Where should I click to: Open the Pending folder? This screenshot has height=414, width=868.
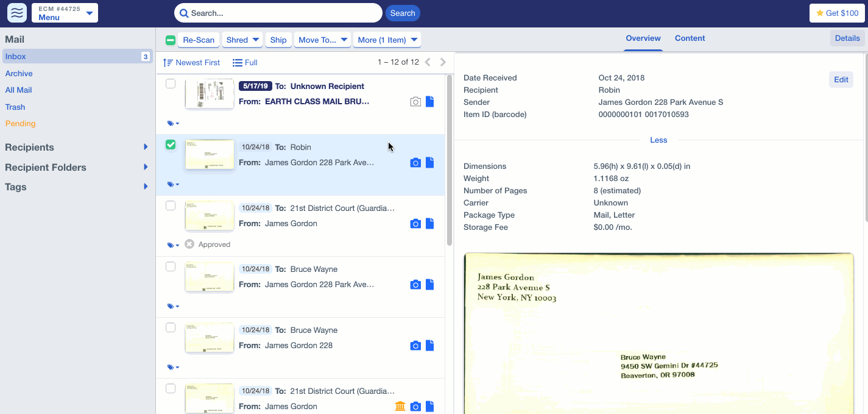[21, 124]
